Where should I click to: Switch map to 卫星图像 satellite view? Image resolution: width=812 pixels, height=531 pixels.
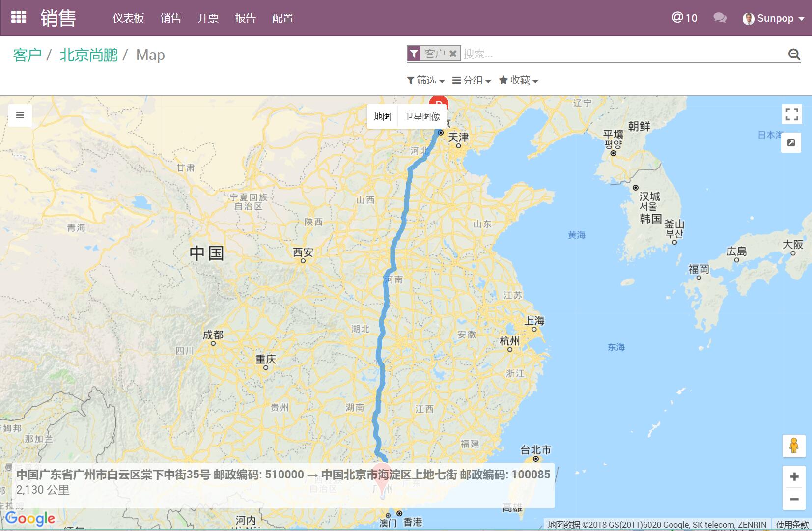coord(422,117)
